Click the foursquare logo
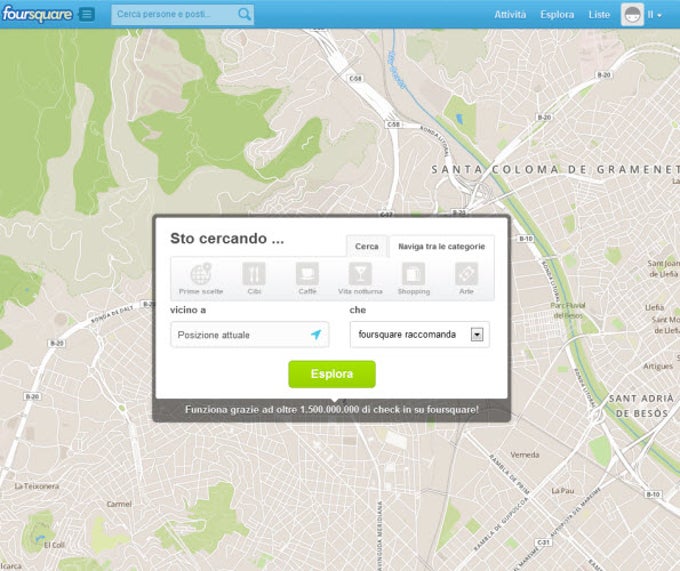680x571 pixels. (x=37, y=14)
